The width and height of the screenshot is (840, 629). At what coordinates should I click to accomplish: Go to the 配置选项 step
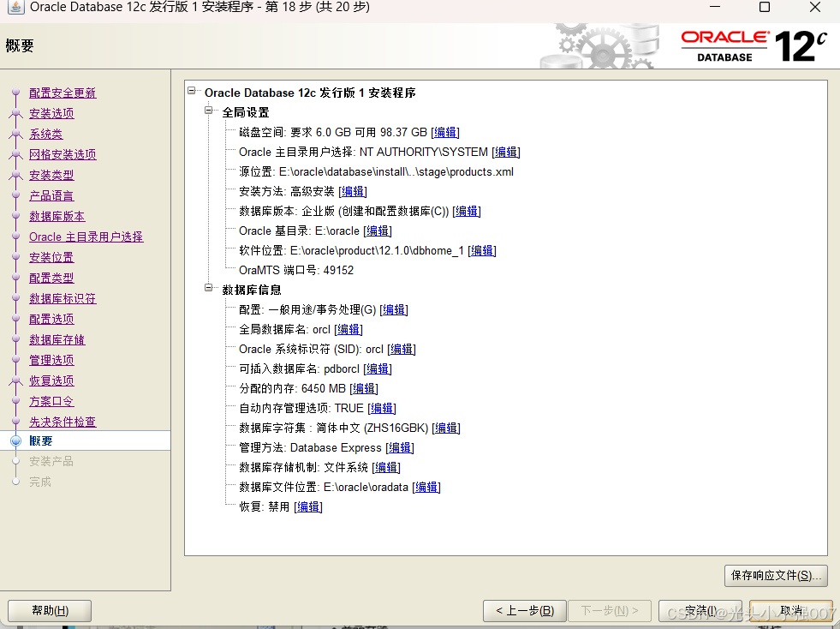[x=51, y=319]
